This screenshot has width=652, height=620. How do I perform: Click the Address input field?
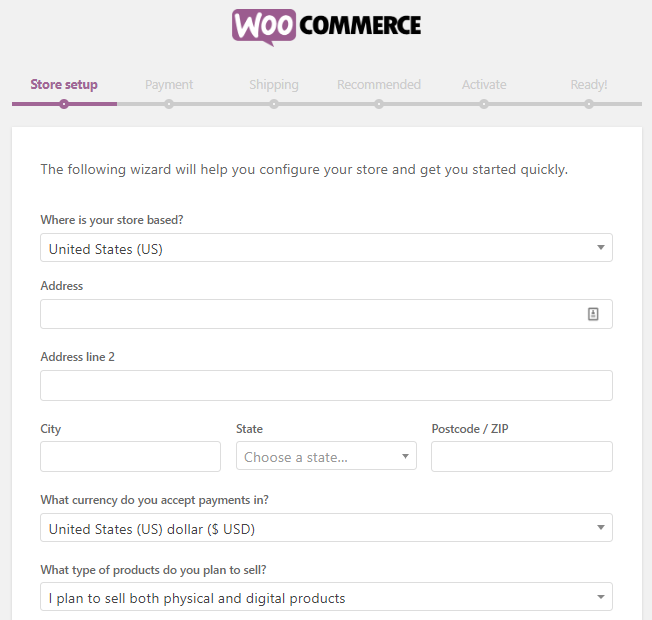click(x=310, y=314)
